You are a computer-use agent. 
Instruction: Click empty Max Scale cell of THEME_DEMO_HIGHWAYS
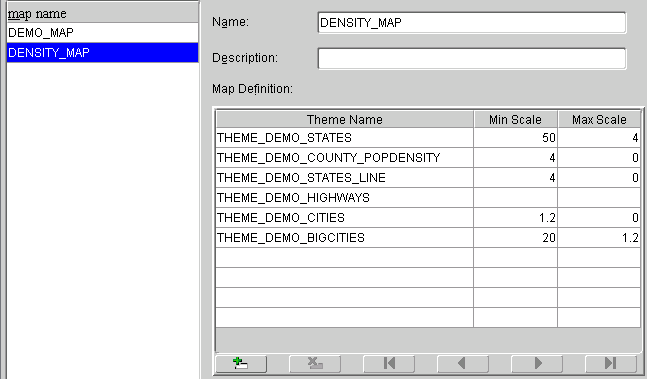[x=599, y=198]
